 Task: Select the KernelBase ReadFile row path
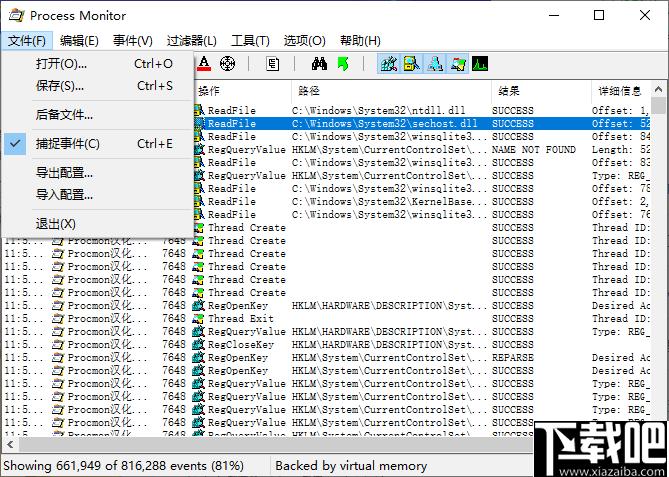(389, 202)
